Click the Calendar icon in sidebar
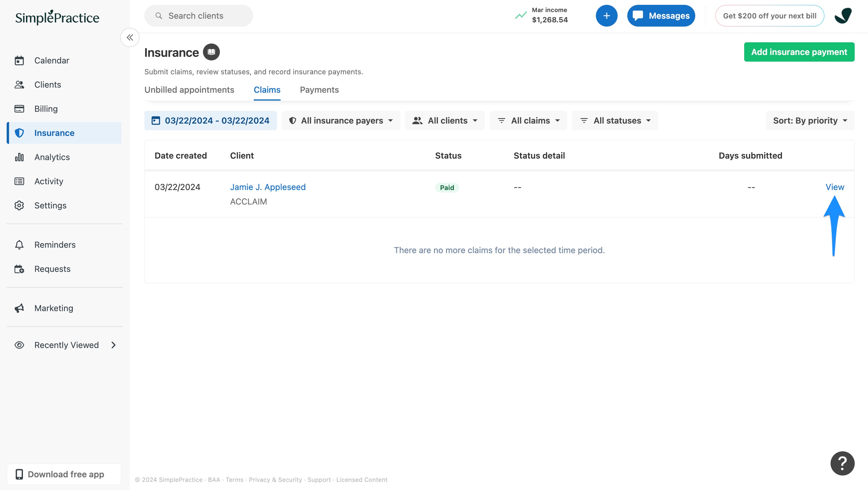868x490 pixels. click(x=19, y=60)
